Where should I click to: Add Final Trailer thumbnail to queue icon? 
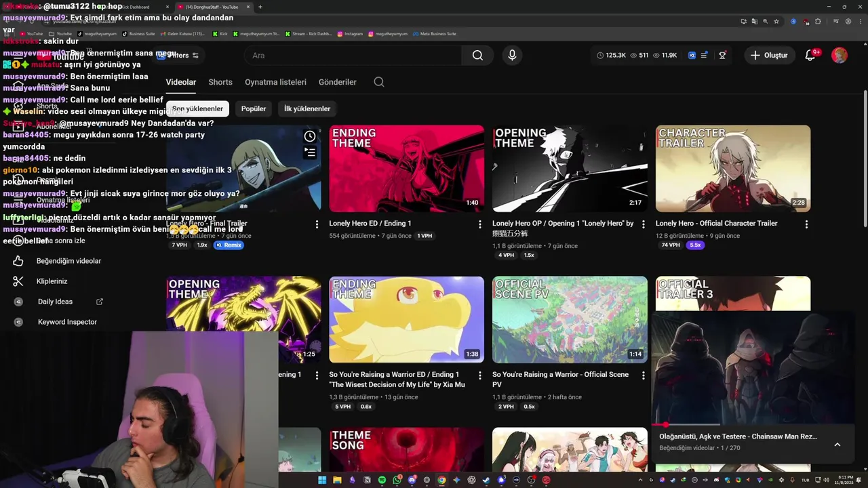[310, 152]
